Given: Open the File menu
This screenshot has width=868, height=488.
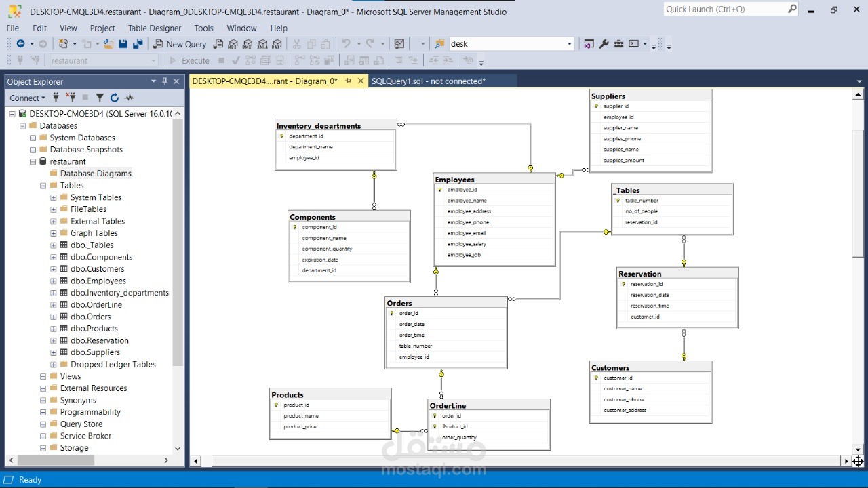Looking at the screenshot, I should point(13,28).
